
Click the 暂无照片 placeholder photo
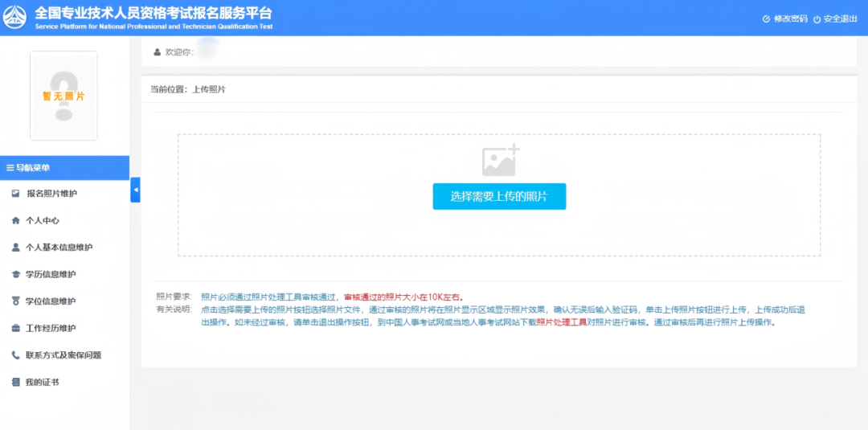63,96
